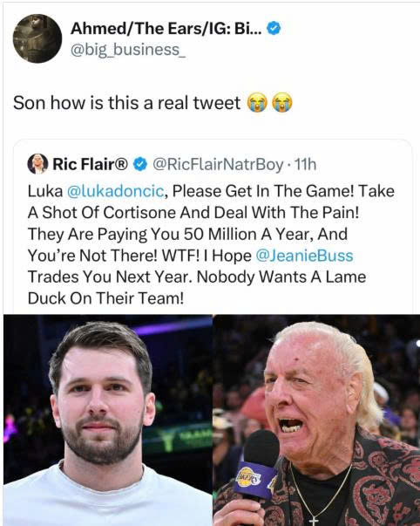Open the @big_business_ handle
This screenshot has height=526, width=420.
pos(128,50)
